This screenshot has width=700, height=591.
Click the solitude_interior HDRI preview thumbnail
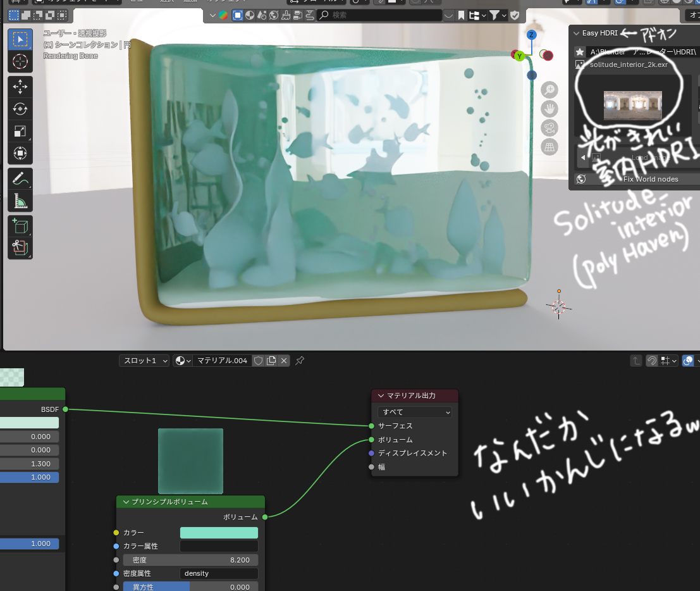[632, 107]
